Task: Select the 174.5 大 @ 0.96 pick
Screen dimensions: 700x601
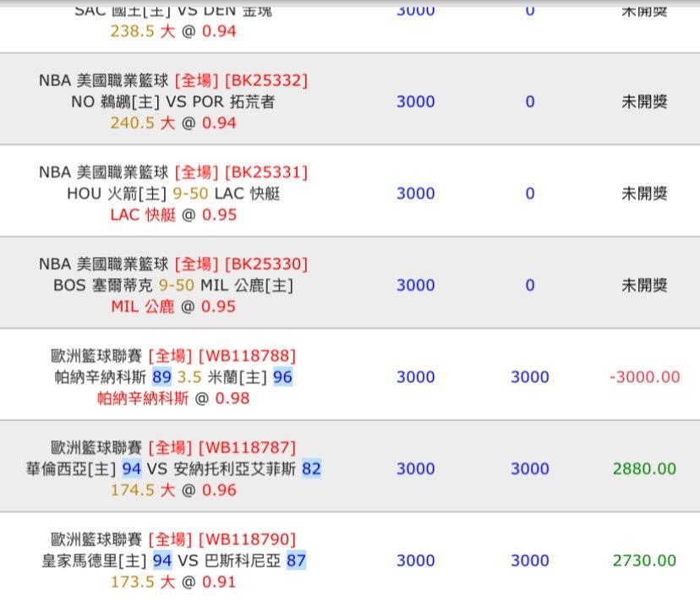Action: (x=173, y=489)
